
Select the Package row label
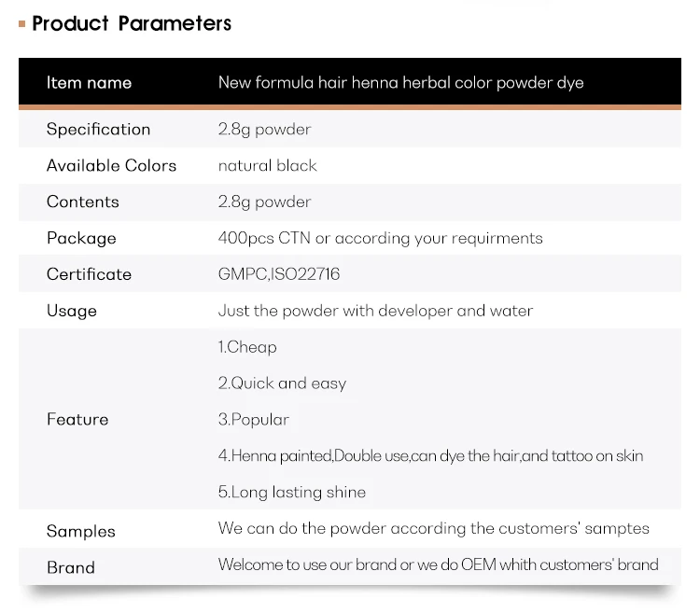[x=81, y=239]
